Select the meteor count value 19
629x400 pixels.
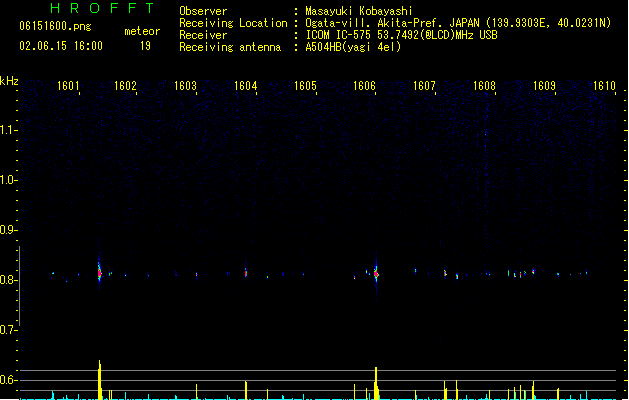[146, 46]
